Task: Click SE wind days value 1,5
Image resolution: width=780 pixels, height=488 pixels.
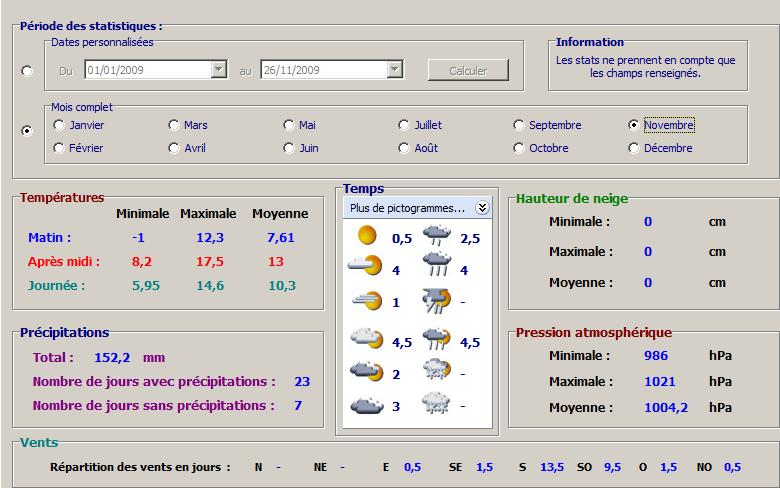Action: click(x=485, y=468)
